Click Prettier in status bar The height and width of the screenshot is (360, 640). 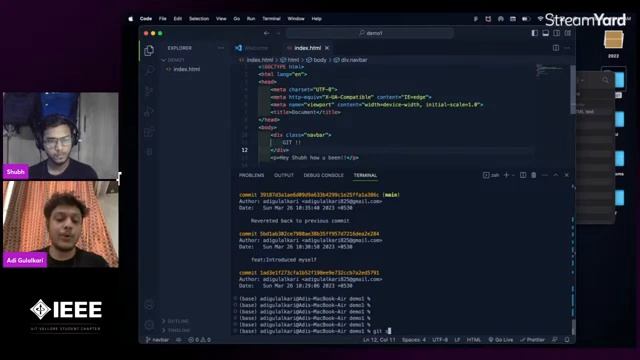(x=532, y=340)
